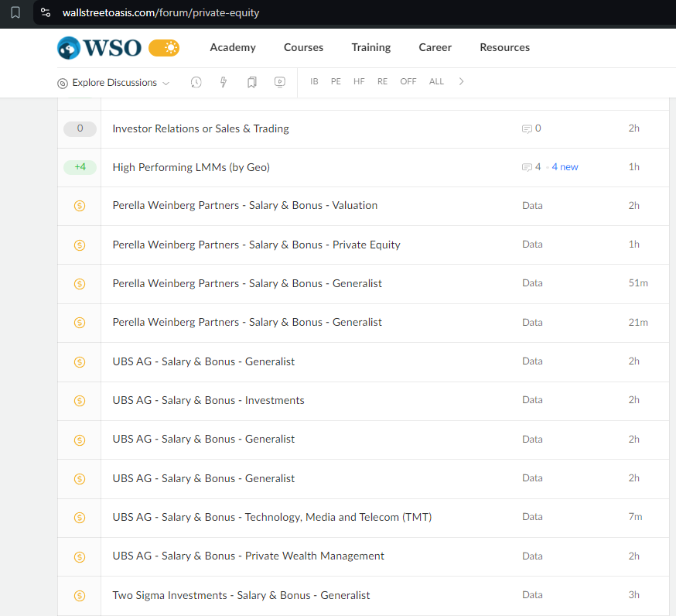Select the ALL forum tab

pyautogui.click(x=436, y=81)
